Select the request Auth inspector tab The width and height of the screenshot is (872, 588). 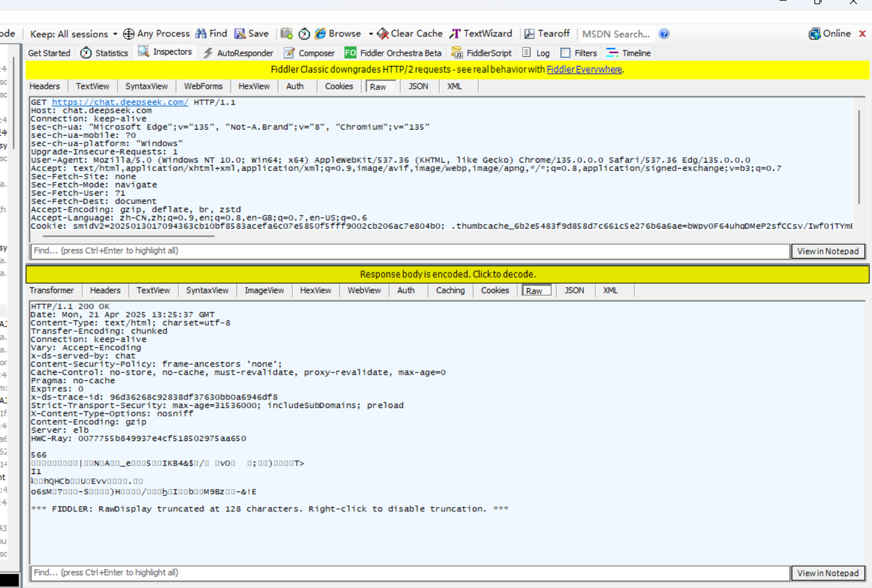point(295,86)
